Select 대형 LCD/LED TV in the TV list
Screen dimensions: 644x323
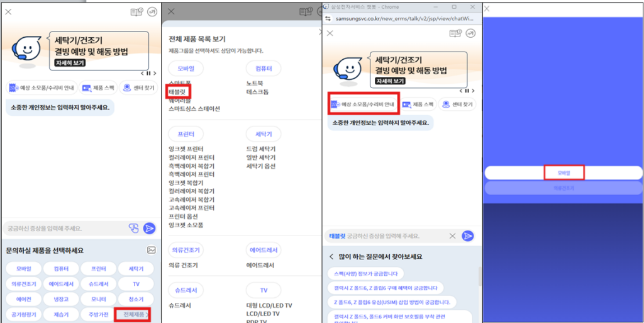pyautogui.click(x=269, y=305)
